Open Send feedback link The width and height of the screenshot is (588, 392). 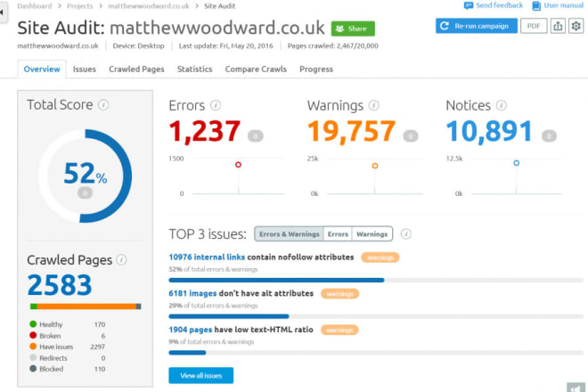[x=494, y=5]
